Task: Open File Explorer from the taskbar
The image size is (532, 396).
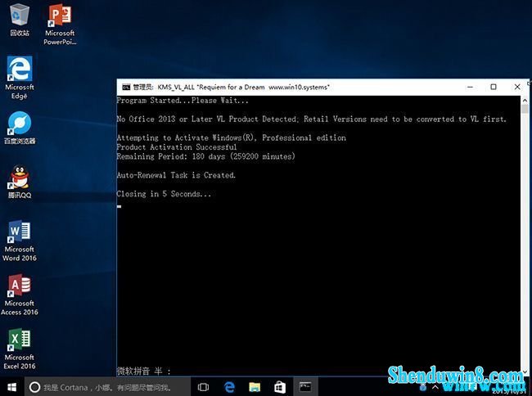Action: click(255, 387)
